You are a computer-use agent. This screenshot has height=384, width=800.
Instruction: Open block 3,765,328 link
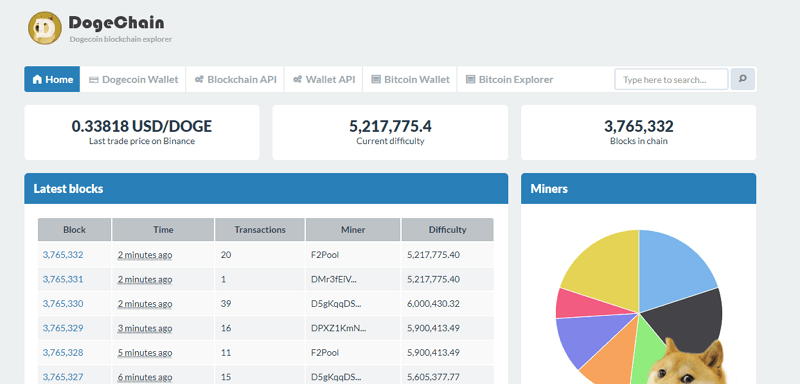point(63,352)
